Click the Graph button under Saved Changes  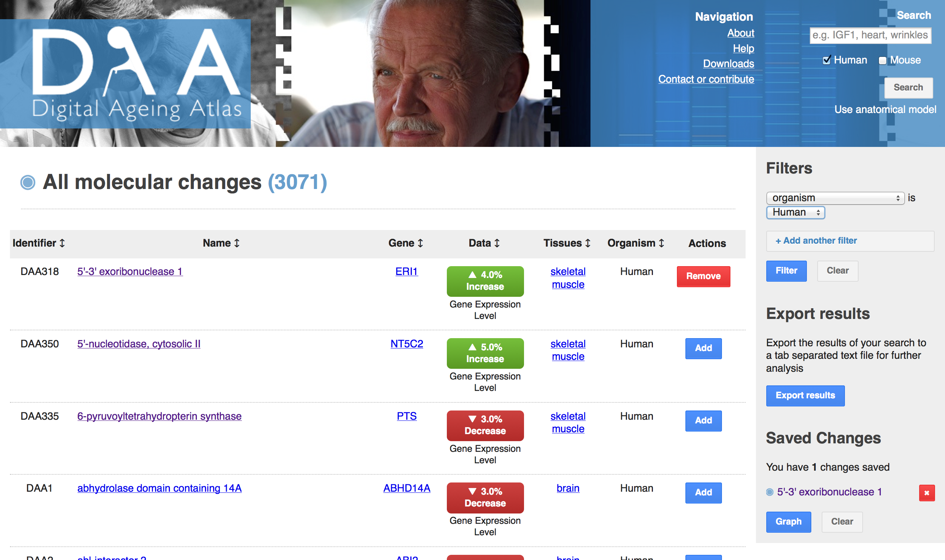(x=788, y=522)
